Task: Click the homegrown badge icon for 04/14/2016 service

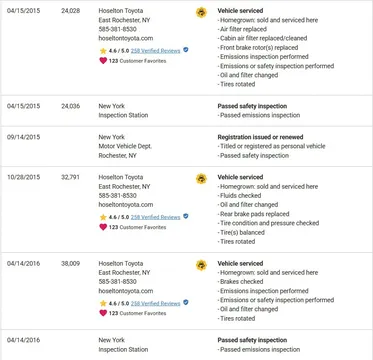Action: point(201,265)
